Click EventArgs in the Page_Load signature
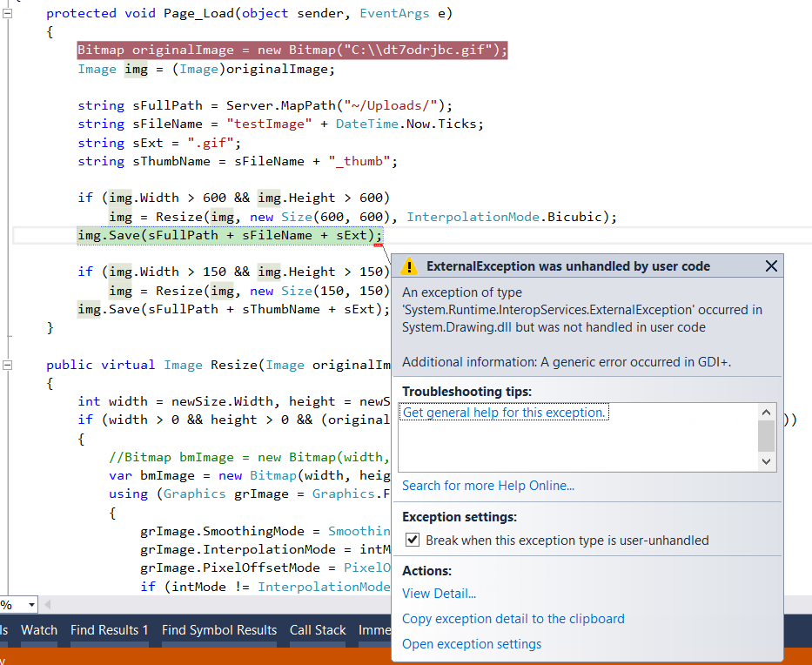 pyautogui.click(x=394, y=13)
